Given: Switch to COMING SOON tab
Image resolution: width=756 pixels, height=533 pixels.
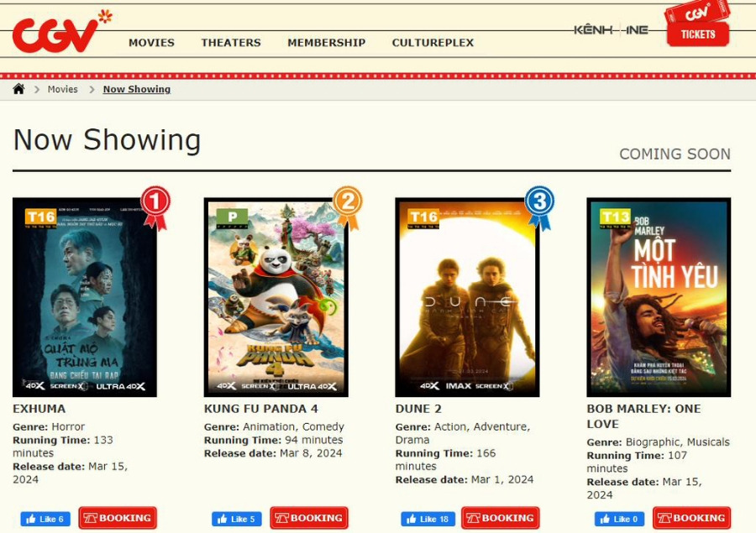Looking at the screenshot, I should pos(675,154).
